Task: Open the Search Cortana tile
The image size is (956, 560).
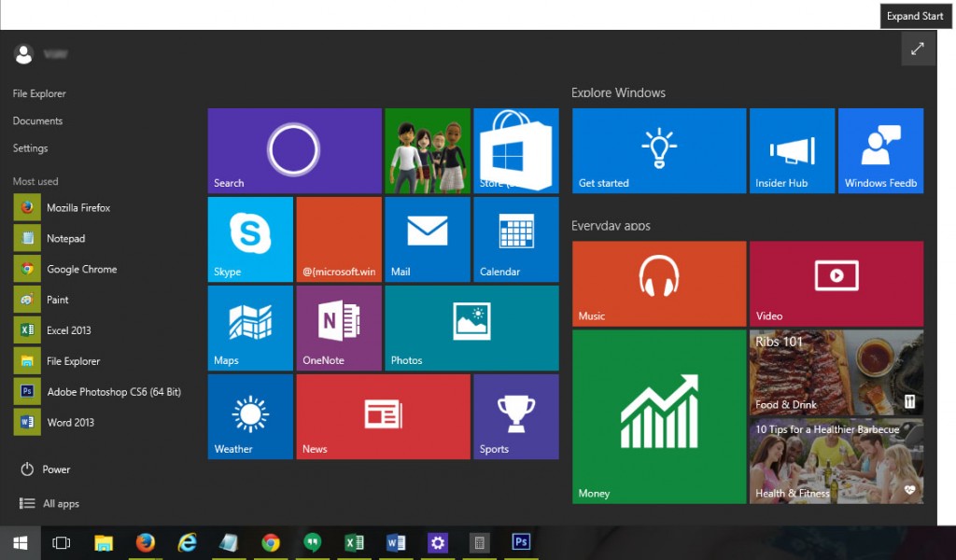Action: (294, 151)
